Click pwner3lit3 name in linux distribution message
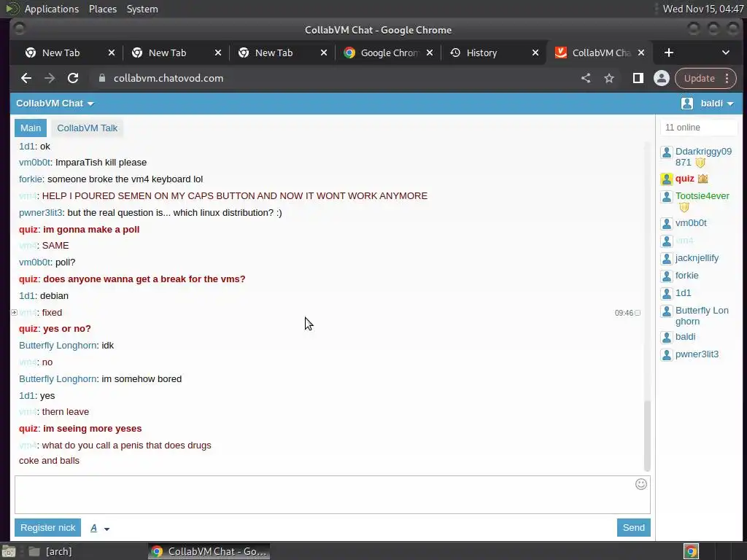 (41, 213)
